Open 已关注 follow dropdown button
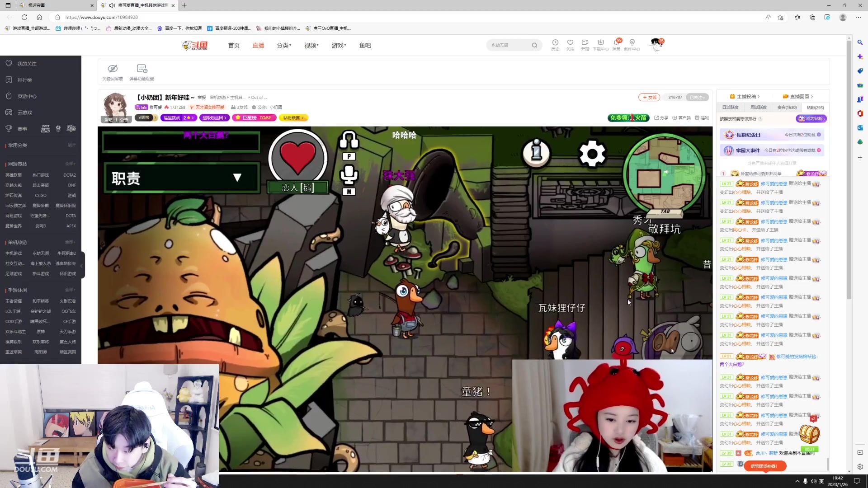The height and width of the screenshot is (488, 868). point(697,97)
